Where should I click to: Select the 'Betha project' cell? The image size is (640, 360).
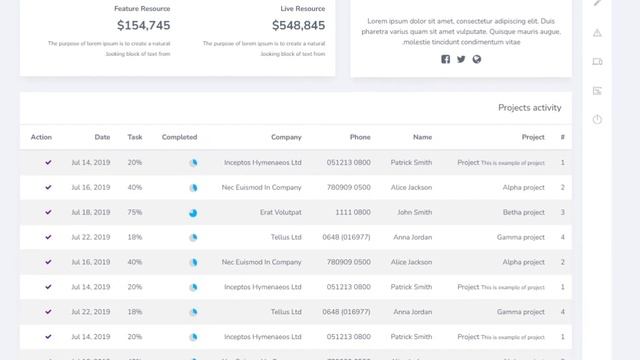point(524,212)
